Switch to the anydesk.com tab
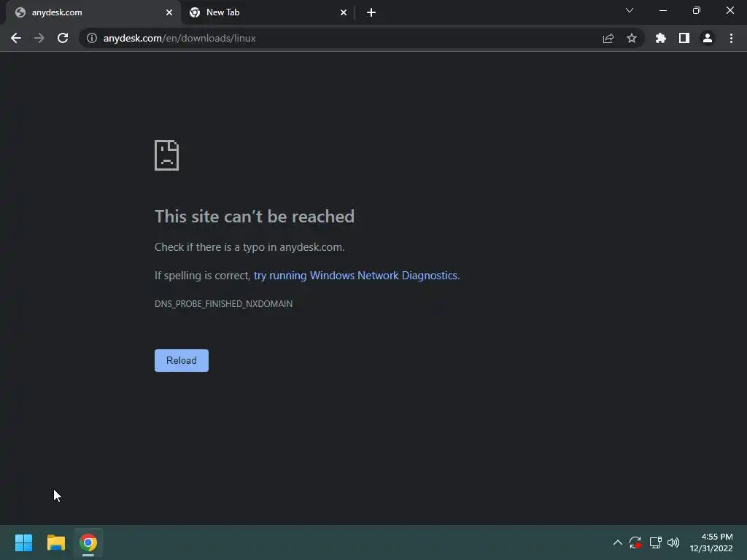Screen dimensions: 747x560 [x=94, y=12]
